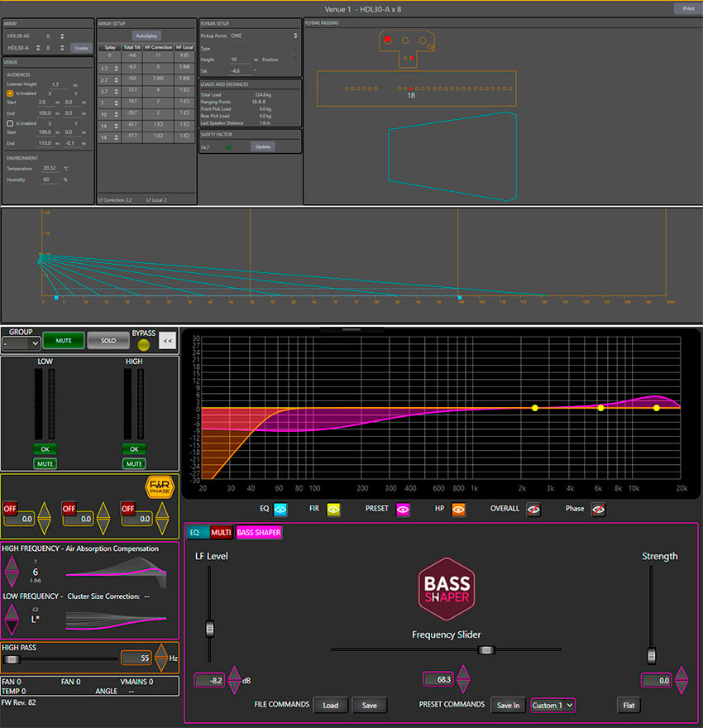Toggle EQ curve visibility eye
703x728 pixels.
click(280, 510)
